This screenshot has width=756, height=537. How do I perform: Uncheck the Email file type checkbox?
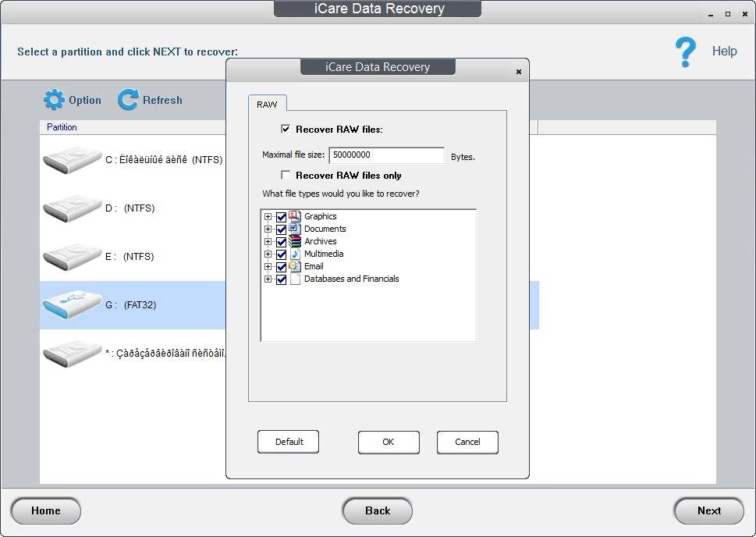(x=281, y=267)
